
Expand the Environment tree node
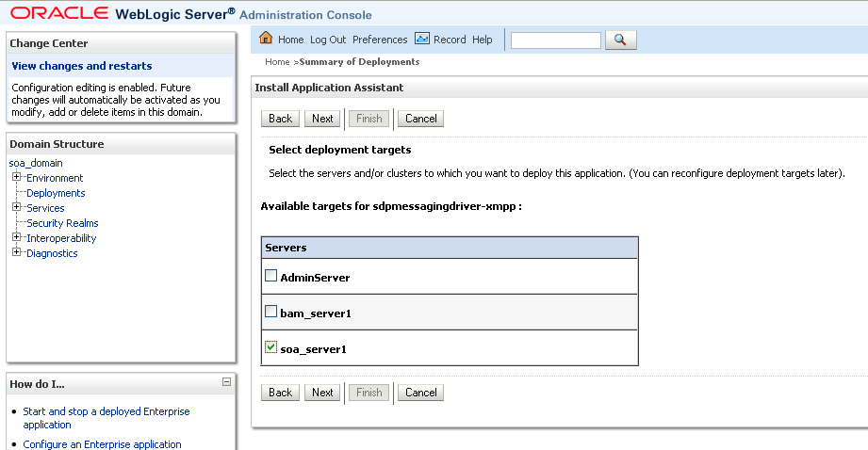coord(17,178)
